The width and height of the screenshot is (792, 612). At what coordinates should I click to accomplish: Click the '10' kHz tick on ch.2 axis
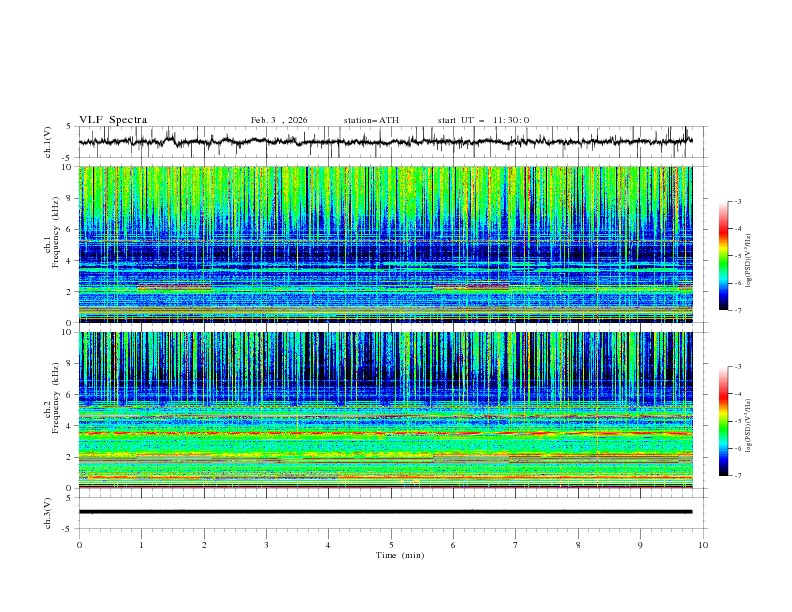click(68, 332)
